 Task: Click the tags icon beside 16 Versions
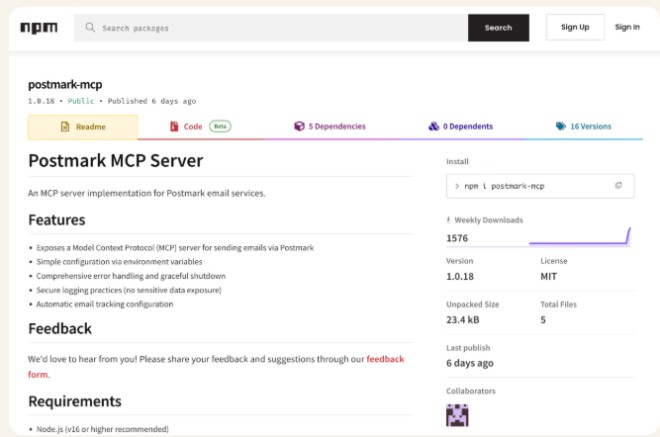pyautogui.click(x=560, y=127)
